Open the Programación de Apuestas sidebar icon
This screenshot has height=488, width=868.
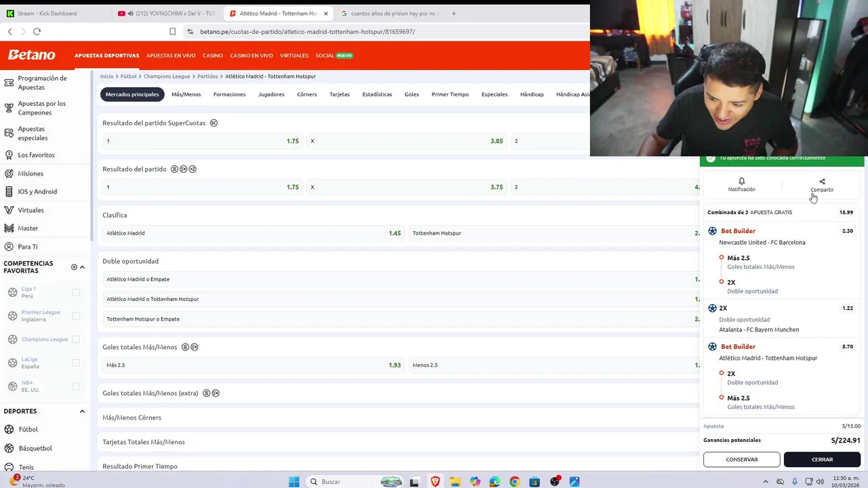9,83
